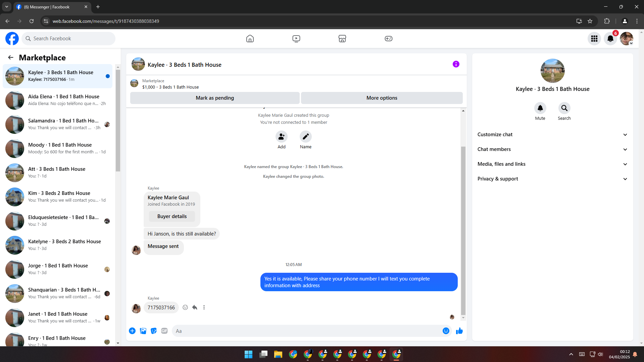Screen dimensions: 644x362
Task: Open the emoji picker in message box
Action: coord(446,331)
